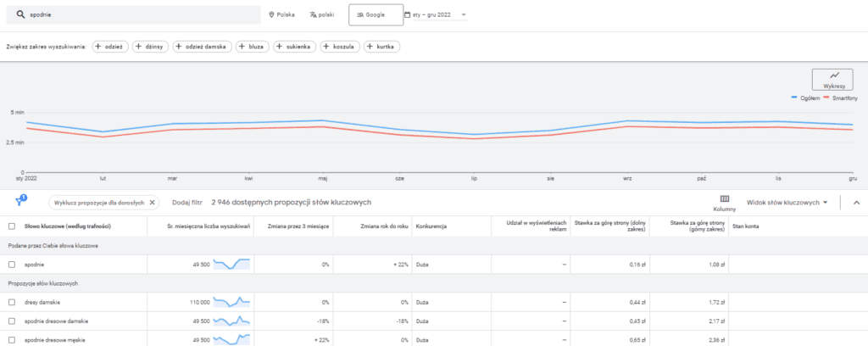Select the 'dresy damskie' row checkbox
Viewport: 868px width, 346px height.
pyautogui.click(x=12, y=302)
